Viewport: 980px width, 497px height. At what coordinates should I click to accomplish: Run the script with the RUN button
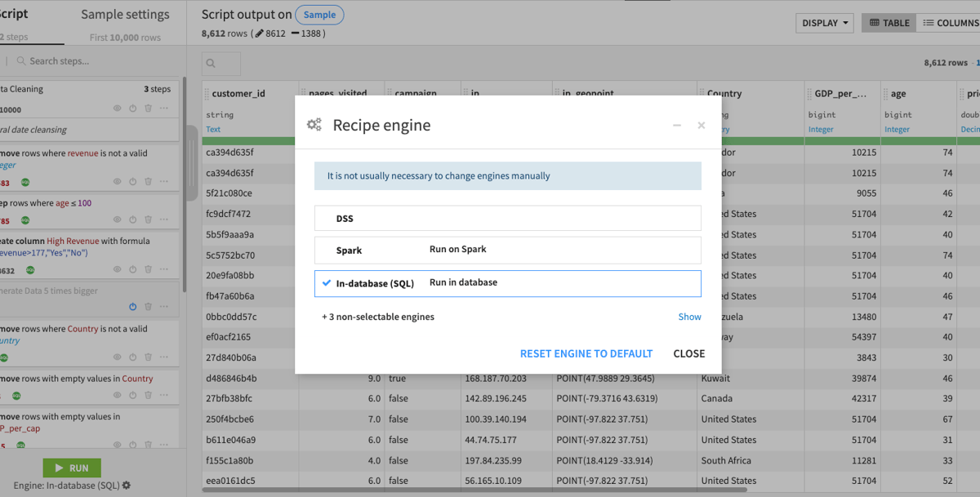pyautogui.click(x=72, y=468)
